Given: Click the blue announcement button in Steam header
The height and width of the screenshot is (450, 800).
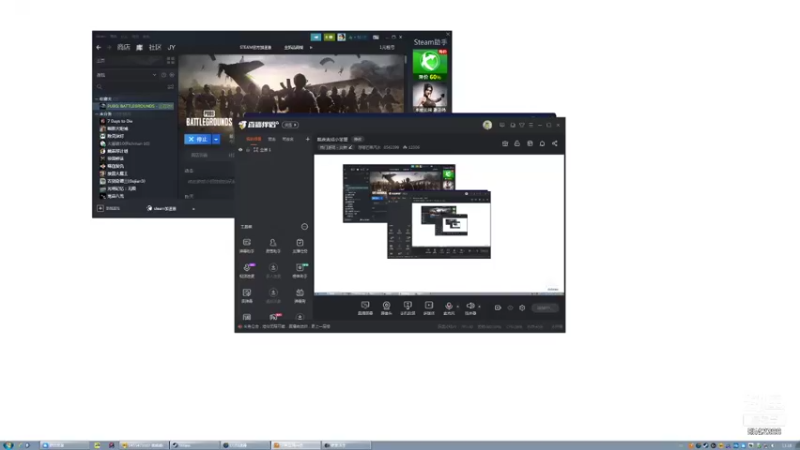Looking at the screenshot, I should click(x=316, y=37).
